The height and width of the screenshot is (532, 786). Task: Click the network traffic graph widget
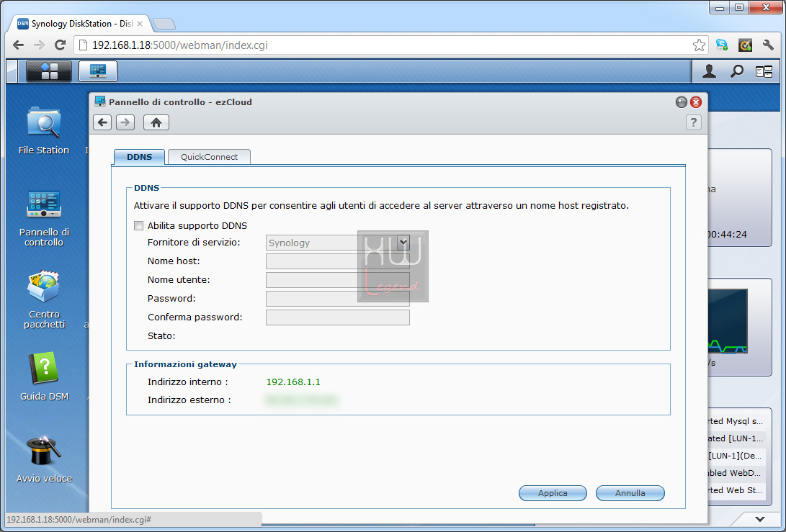pos(728,321)
